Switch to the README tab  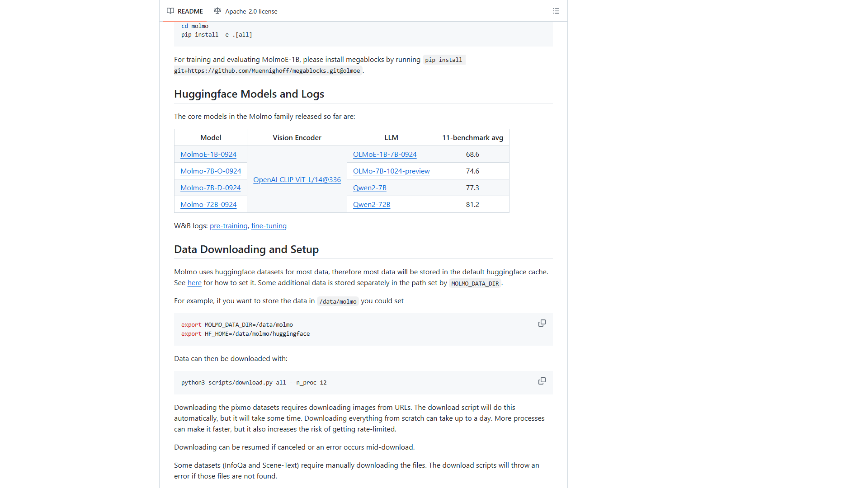point(185,11)
